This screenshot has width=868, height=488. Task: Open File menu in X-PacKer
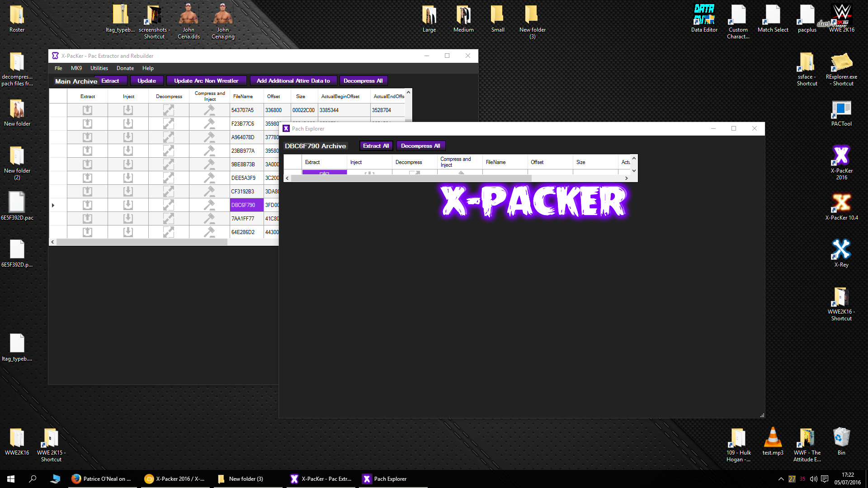[58, 68]
